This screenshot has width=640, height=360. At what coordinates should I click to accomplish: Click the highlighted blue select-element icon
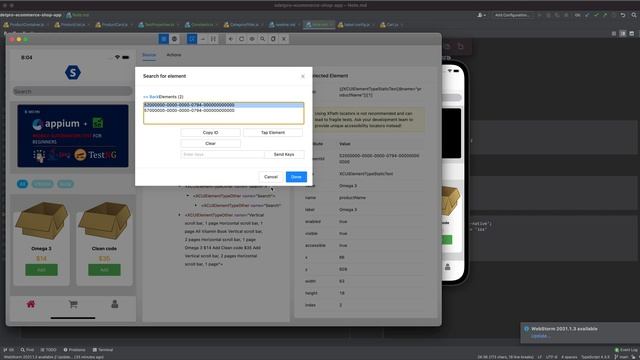[192, 39]
